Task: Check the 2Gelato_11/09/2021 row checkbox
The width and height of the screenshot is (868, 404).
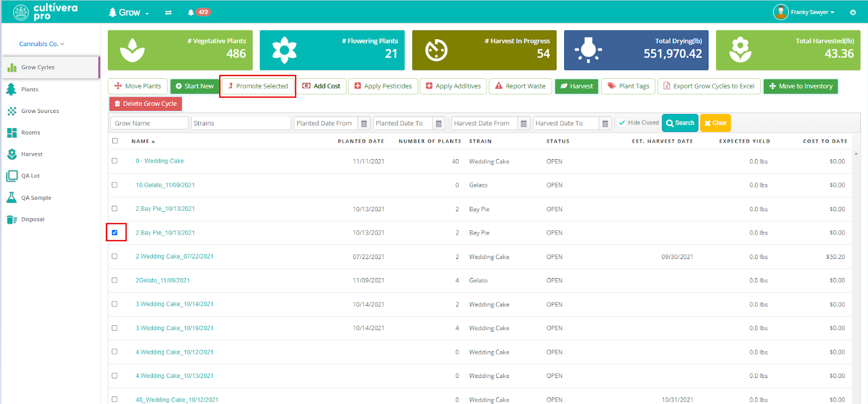Action: [114, 280]
